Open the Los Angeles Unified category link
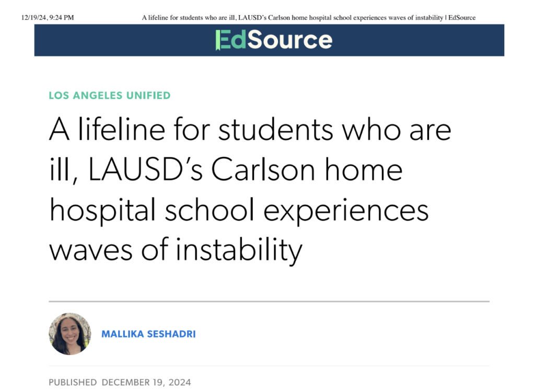This screenshot has width=535, height=392. [x=110, y=95]
